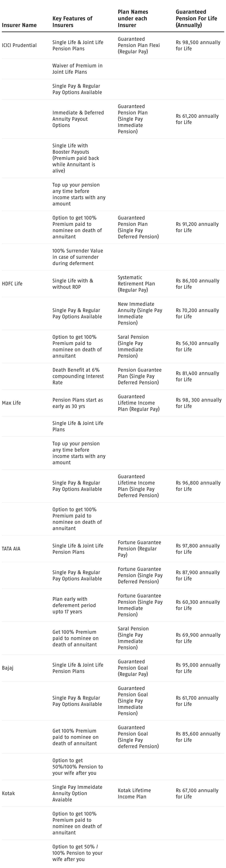Screen dimensions: 226x868
Task: Click the Insurer Name column header
Action: 19,25
